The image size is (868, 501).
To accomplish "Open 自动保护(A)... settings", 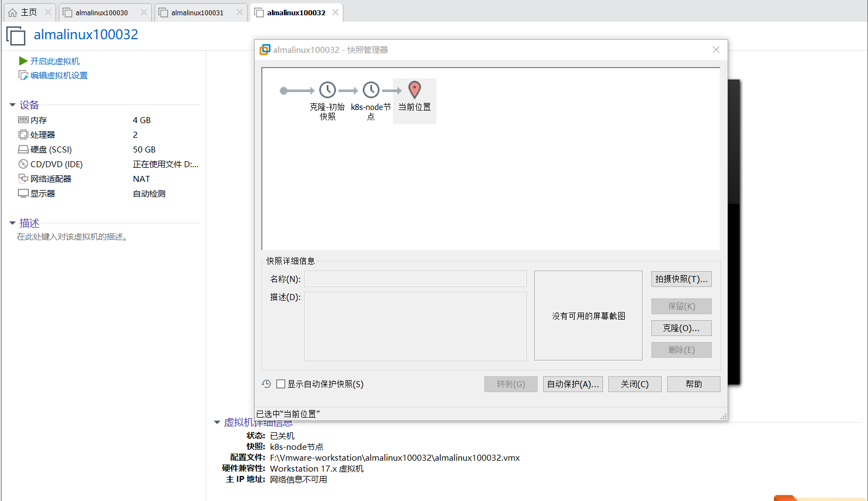I will click(x=573, y=384).
